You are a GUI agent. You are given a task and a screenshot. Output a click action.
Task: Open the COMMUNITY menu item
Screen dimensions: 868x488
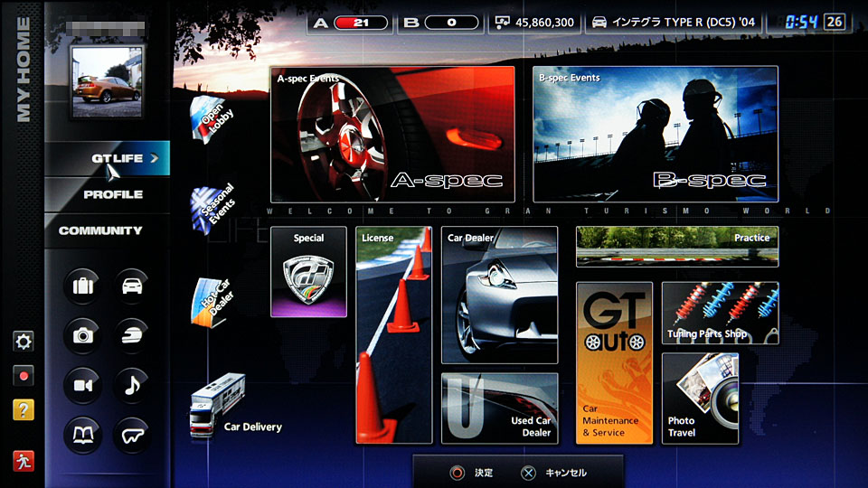100,230
